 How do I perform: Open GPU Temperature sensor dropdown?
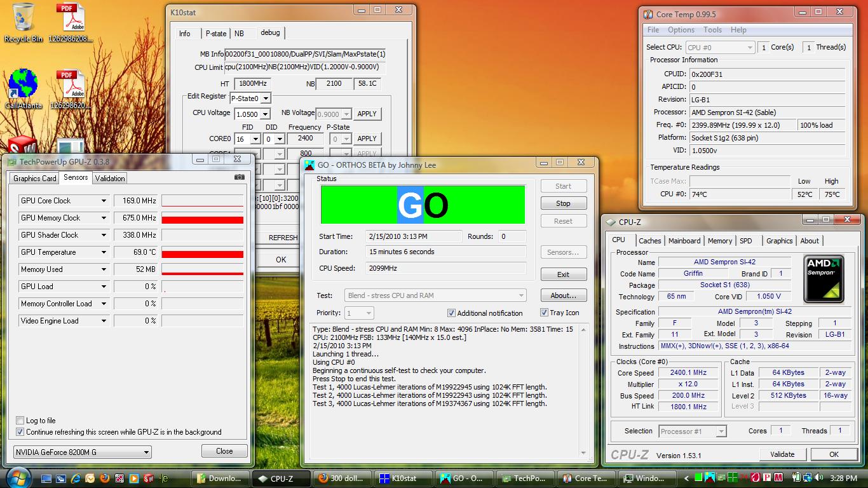(x=104, y=252)
